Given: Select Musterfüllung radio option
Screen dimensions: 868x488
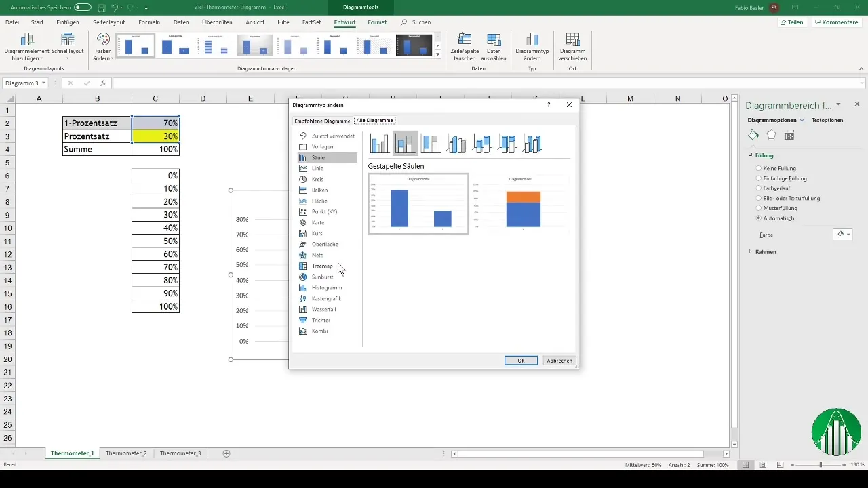Looking at the screenshot, I should (x=776, y=209).
